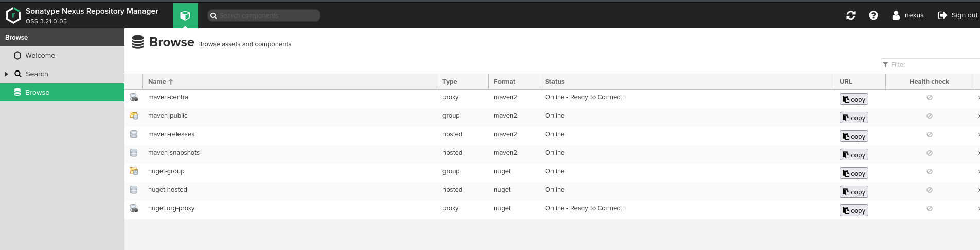
Task: Click the maven-snapshots hosted repository icon
Action: 134,153
